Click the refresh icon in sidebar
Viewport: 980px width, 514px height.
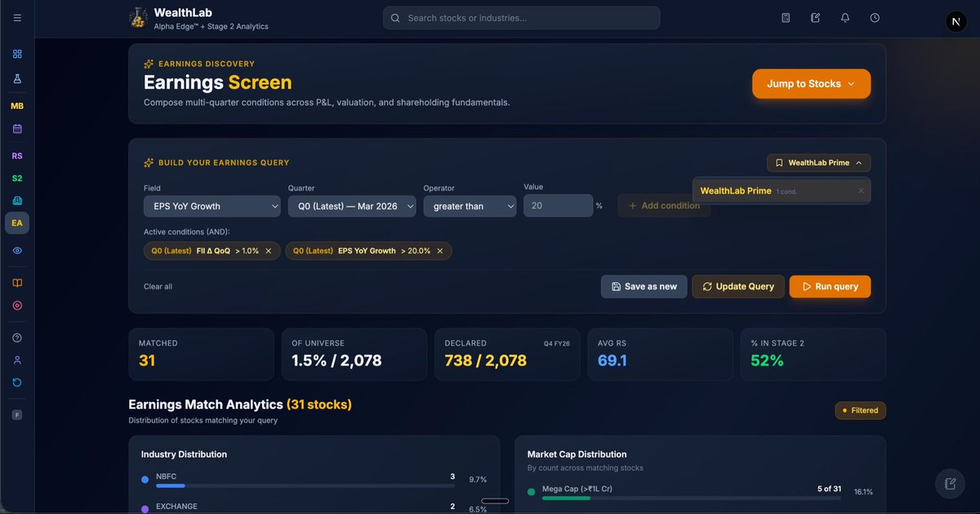click(x=17, y=382)
